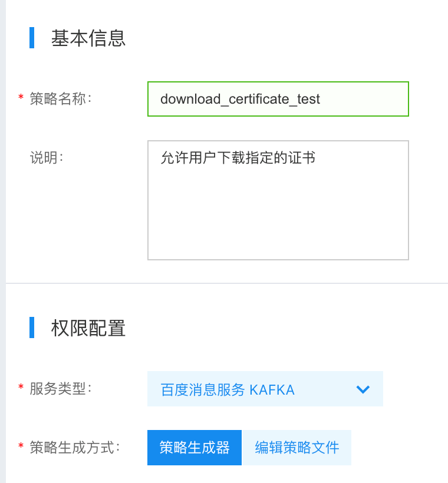Click the 策略名称 label
This screenshot has width=448, height=483.
point(61,99)
